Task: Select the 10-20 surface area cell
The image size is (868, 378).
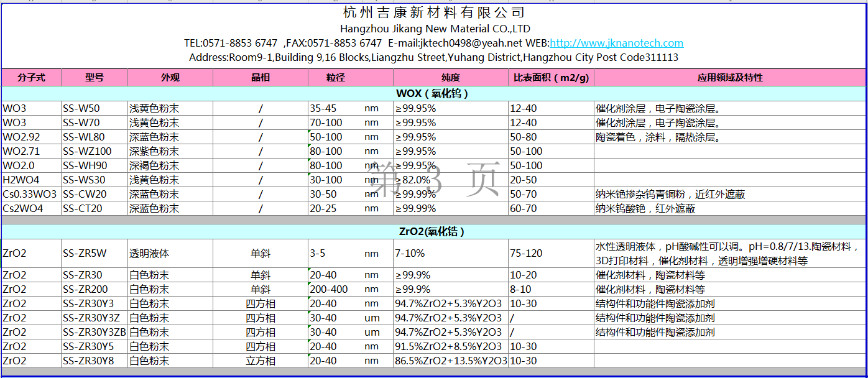Action: tap(551, 275)
